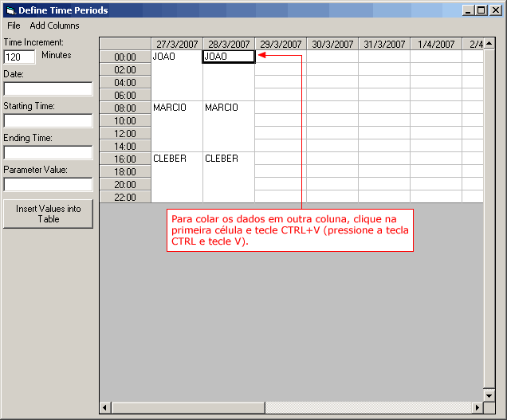Click the 04:00 row header
The image size is (507, 420).
(125, 82)
